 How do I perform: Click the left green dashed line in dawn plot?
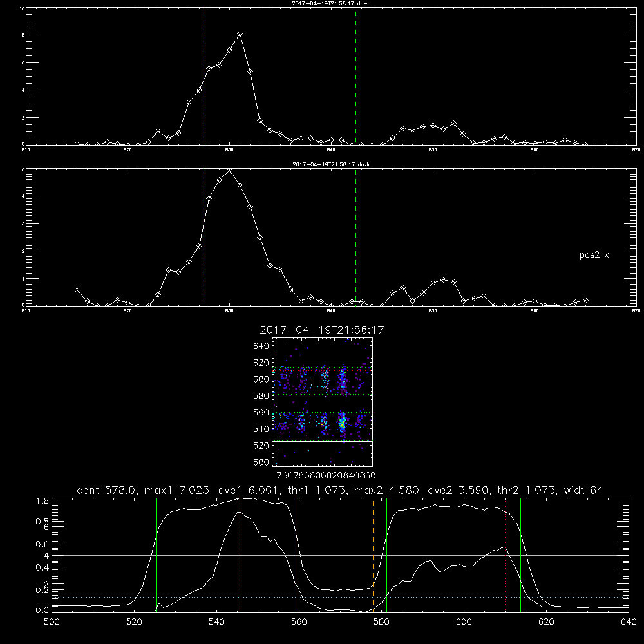coord(205,78)
